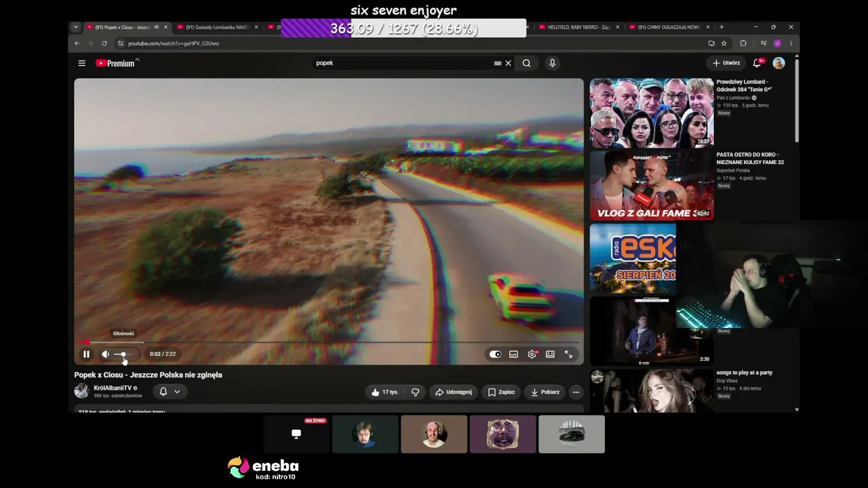Expand the notification bell dropdown for KrólAlbaniiTV
This screenshot has width=868, height=488.
pyautogui.click(x=169, y=392)
